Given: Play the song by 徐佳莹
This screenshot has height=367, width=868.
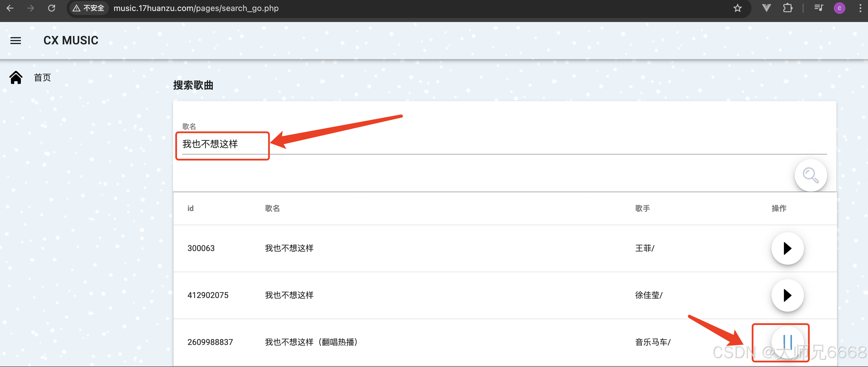Looking at the screenshot, I should pyautogui.click(x=787, y=295).
